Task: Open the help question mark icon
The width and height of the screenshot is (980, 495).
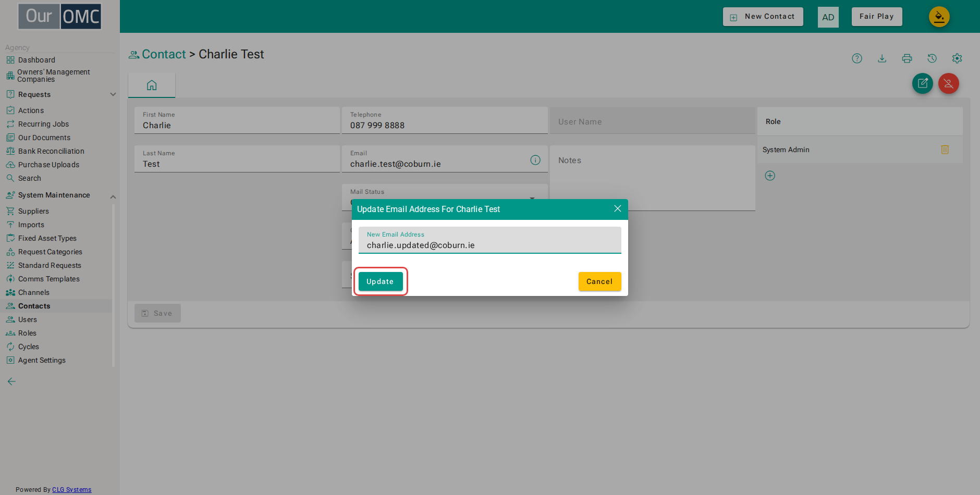Action: (x=857, y=58)
